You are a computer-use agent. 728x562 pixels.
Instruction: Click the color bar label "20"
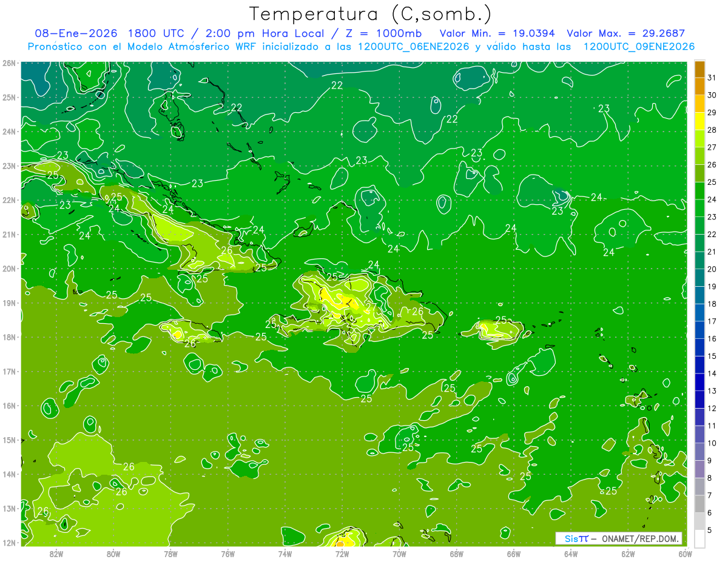click(x=712, y=269)
